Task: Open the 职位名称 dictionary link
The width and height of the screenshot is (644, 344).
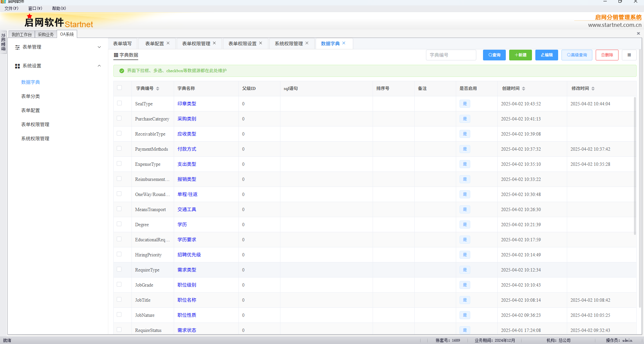Action: tap(187, 300)
